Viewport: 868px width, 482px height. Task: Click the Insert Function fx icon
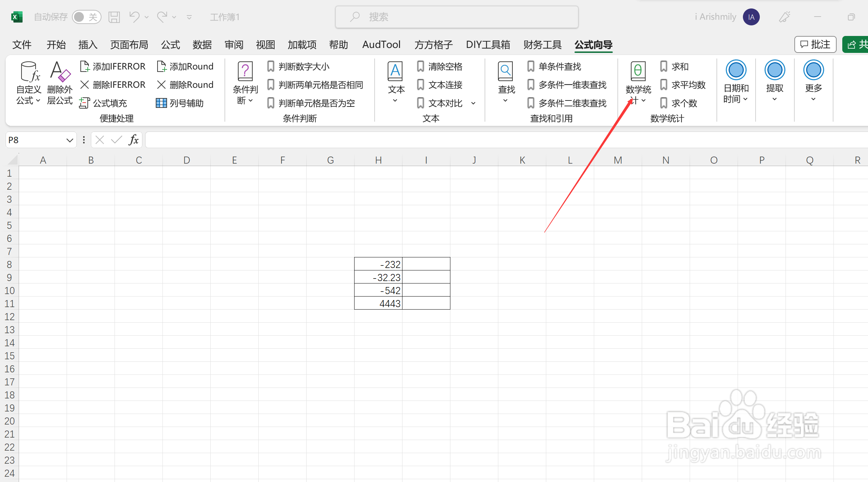click(x=134, y=140)
